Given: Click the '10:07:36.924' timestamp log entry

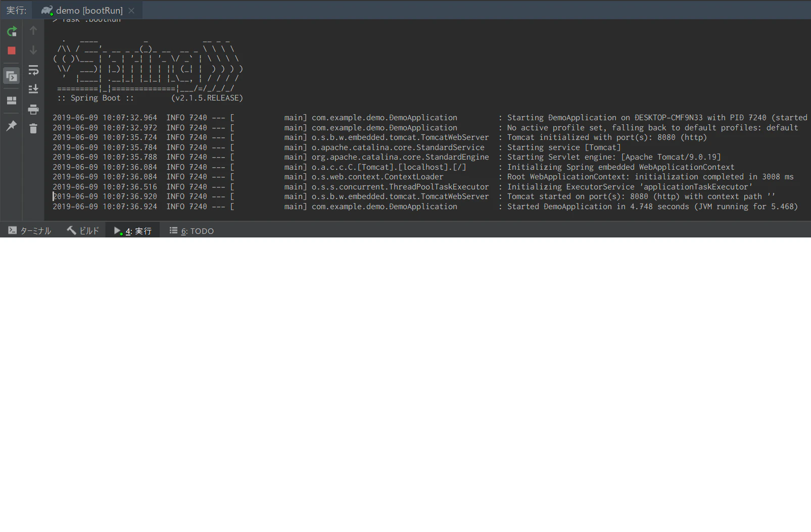Looking at the screenshot, I should point(130,207).
